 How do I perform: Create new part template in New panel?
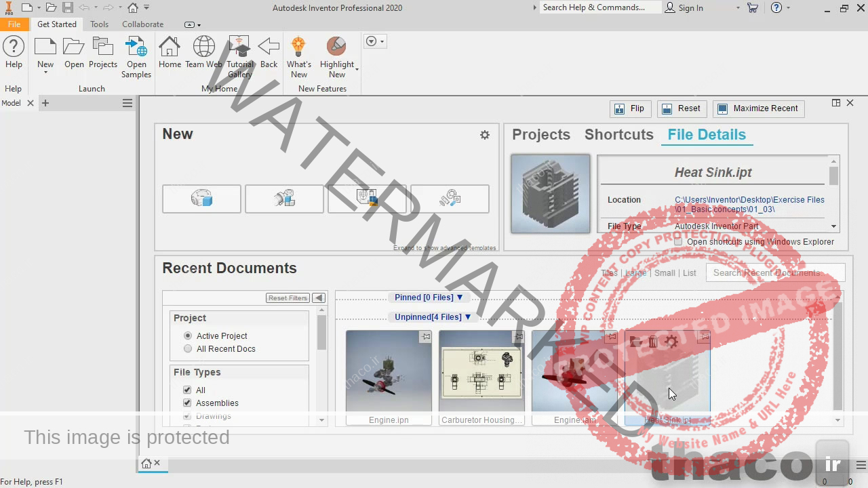pos(201,199)
